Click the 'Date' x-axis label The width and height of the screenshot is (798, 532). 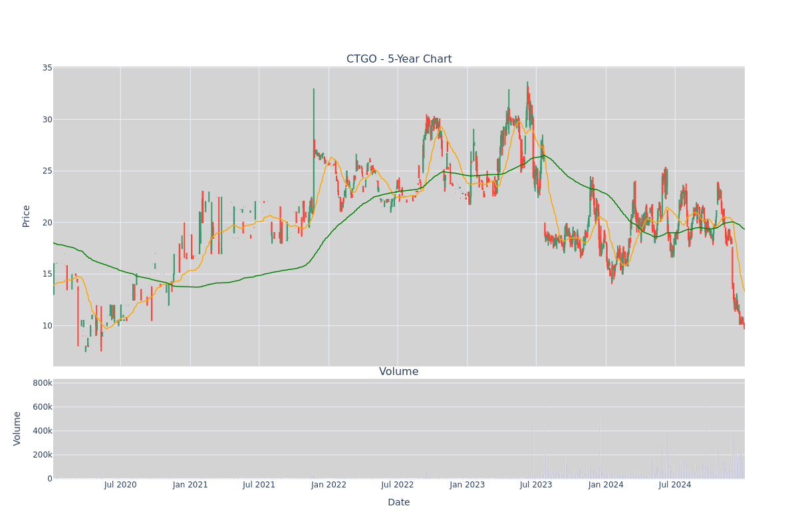click(399, 503)
